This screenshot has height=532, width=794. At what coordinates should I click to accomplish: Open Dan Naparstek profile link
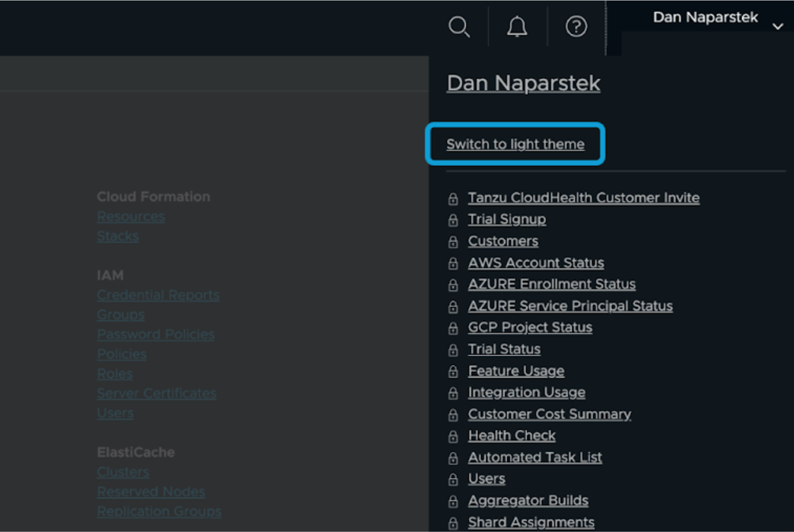click(x=523, y=83)
